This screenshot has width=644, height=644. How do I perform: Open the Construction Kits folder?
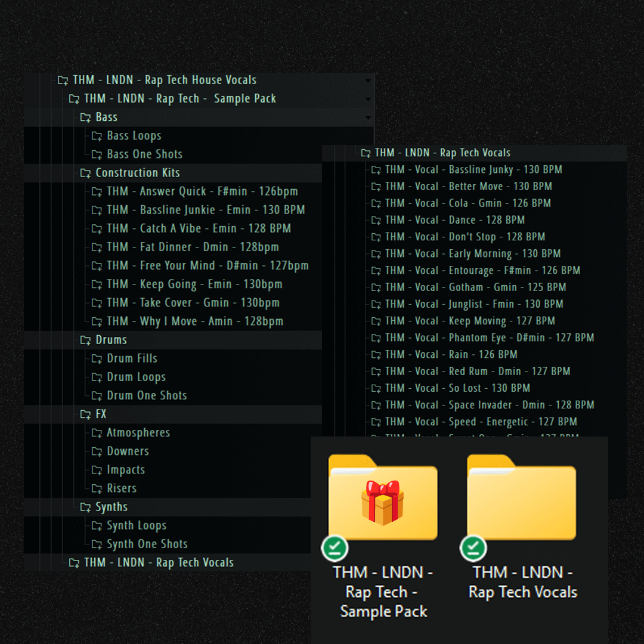tap(137, 173)
